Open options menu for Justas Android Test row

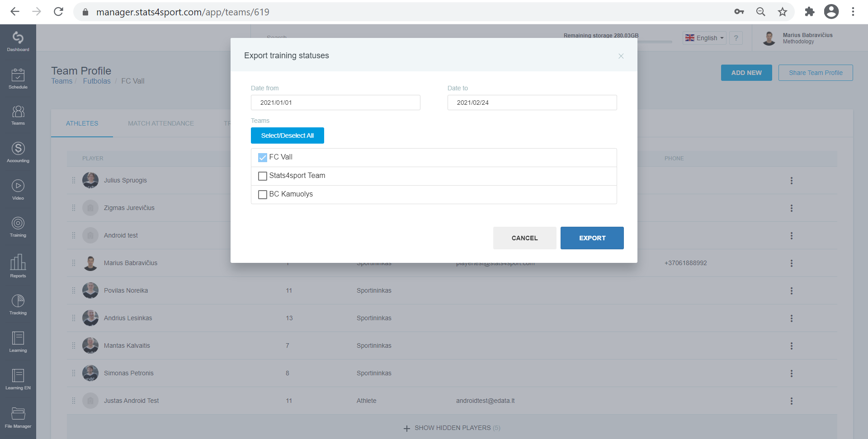click(791, 401)
